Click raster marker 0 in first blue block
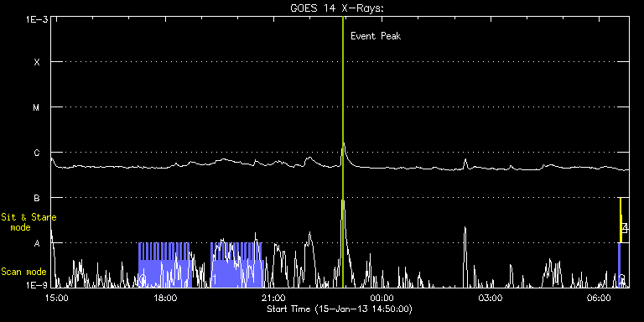This screenshot has height=322, width=644. (x=143, y=280)
